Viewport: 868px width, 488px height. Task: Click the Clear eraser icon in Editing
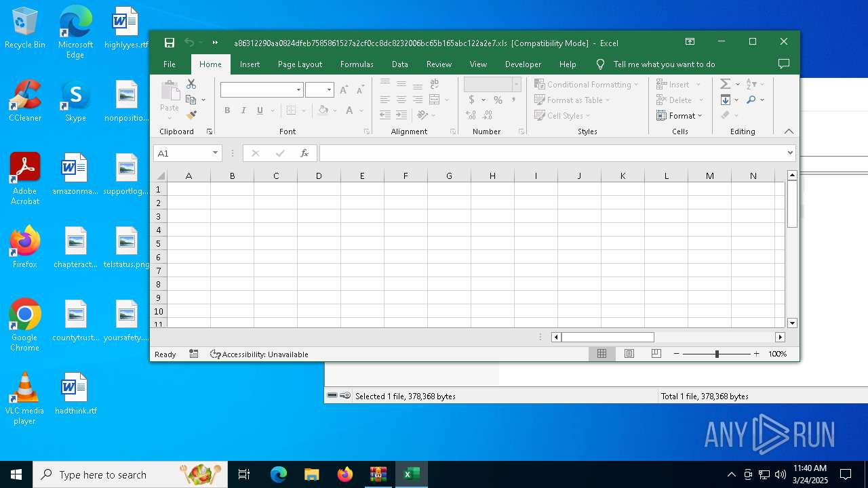pyautogui.click(x=726, y=115)
